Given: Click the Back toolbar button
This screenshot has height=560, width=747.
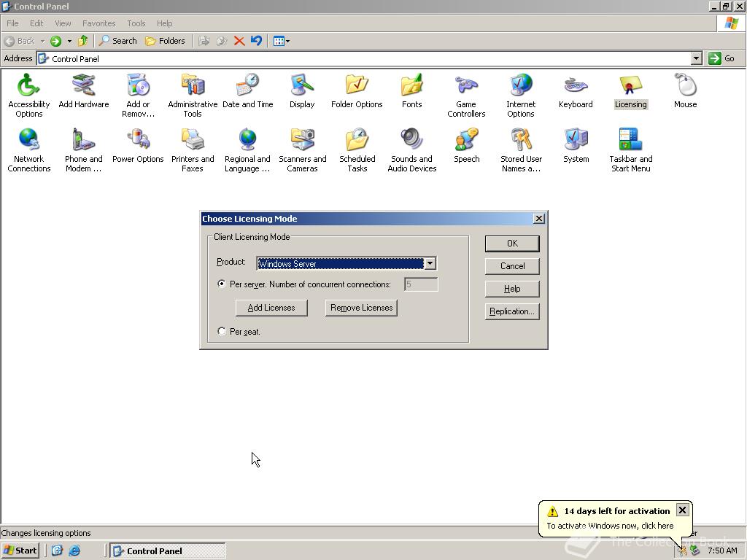Looking at the screenshot, I should tap(20, 41).
